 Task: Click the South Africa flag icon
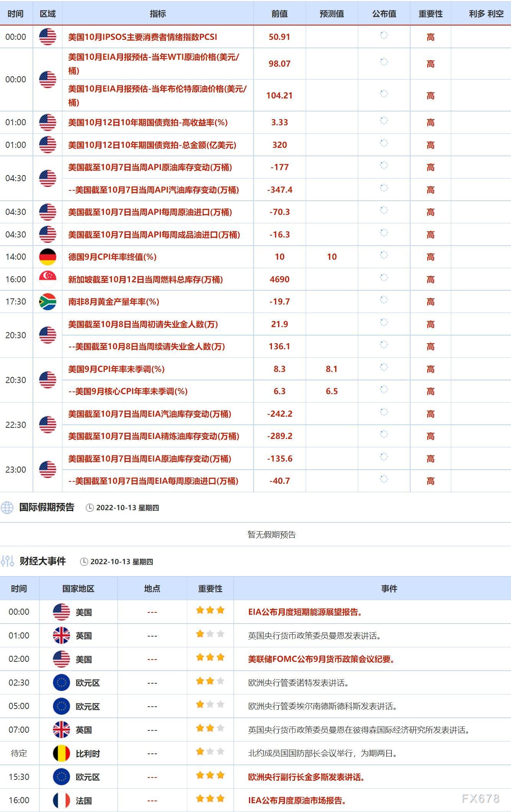(47, 302)
